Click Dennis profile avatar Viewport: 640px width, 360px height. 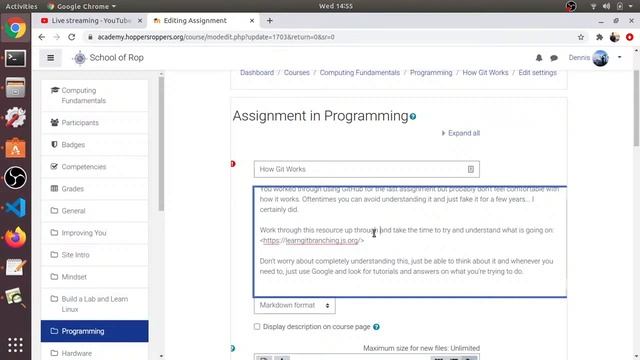pyautogui.click(x=600, y=58)
